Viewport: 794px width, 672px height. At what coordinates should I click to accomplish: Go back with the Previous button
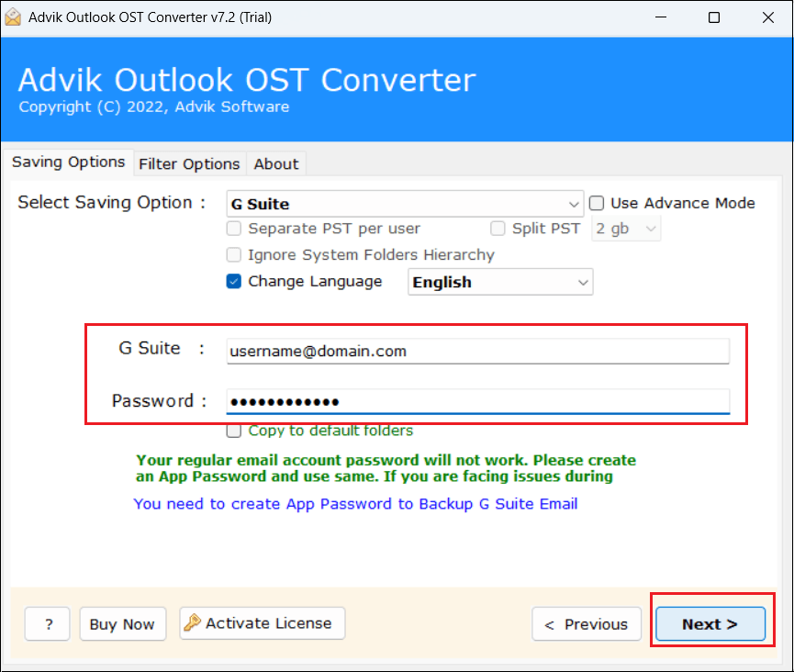coord(586,624)
